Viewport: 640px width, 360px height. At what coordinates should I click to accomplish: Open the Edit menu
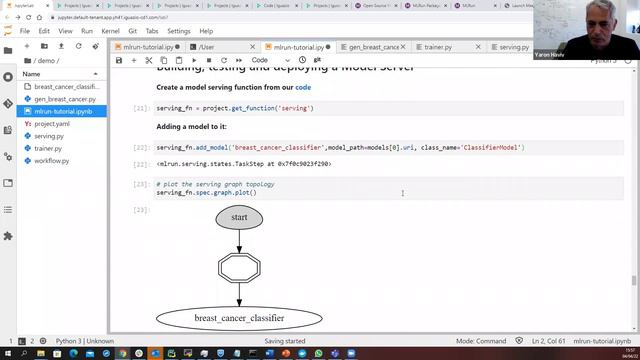tap(44, 31)
